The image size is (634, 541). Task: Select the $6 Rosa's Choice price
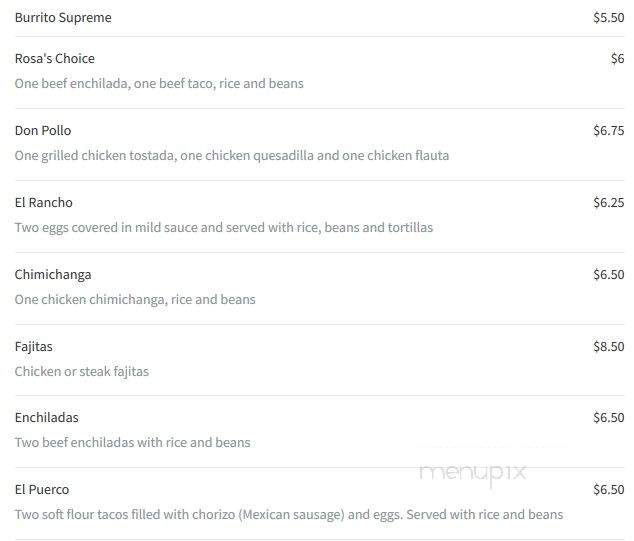pyautogui.click(x=617, y=59)
